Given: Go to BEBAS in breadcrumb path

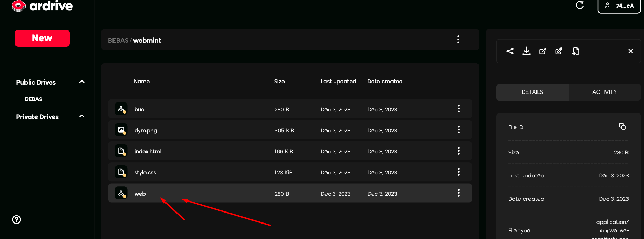Looking at the screenshot, I should (x=118, y=41).
